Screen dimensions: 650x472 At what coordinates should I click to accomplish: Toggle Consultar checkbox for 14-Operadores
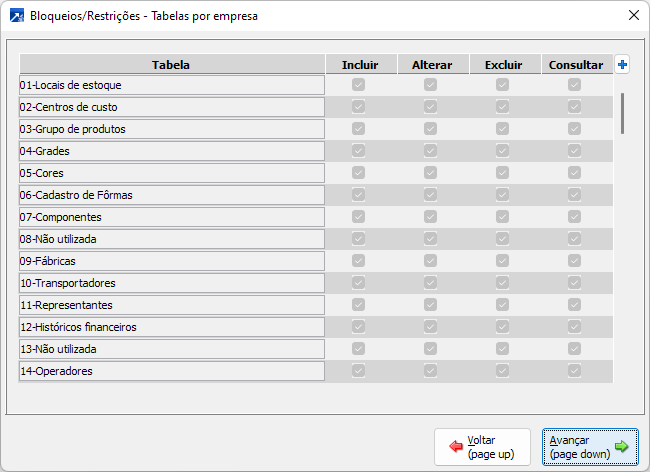pos(575,371)
